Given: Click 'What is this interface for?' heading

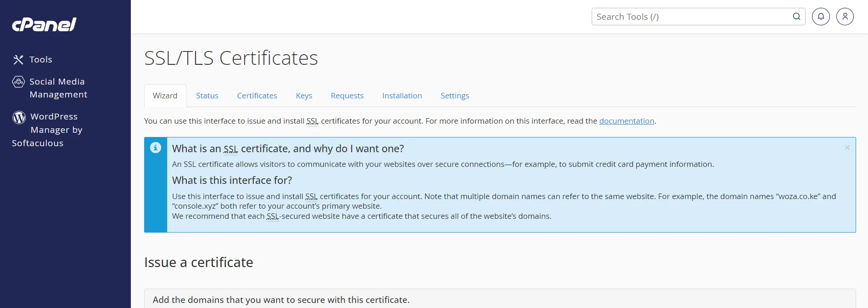Looking at the screenshot, I should (x=232, y=180).
